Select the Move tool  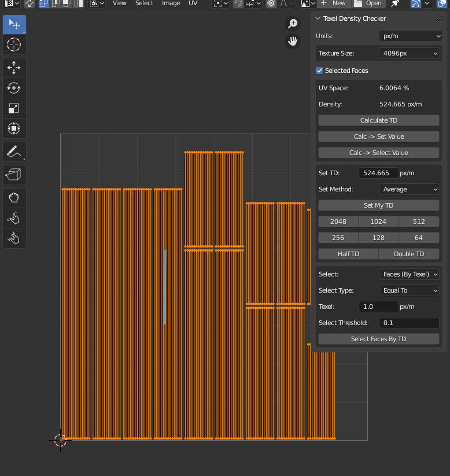tap(14, 68)
